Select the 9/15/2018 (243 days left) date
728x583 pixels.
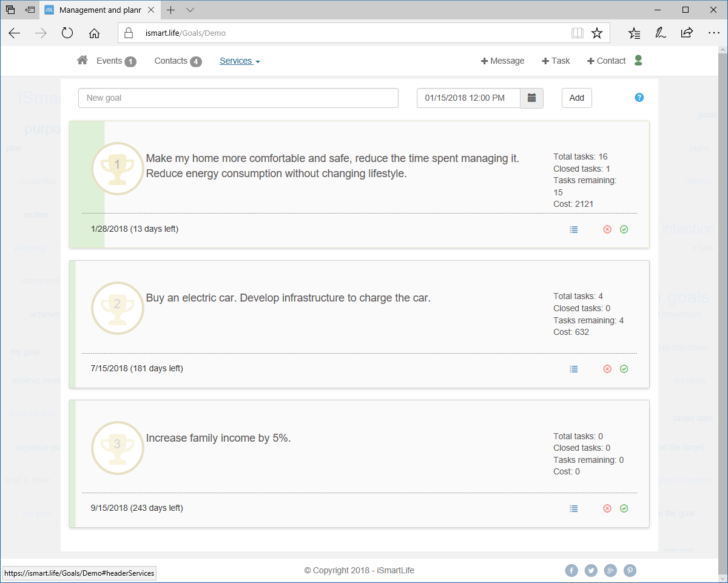tap(137, 508)
